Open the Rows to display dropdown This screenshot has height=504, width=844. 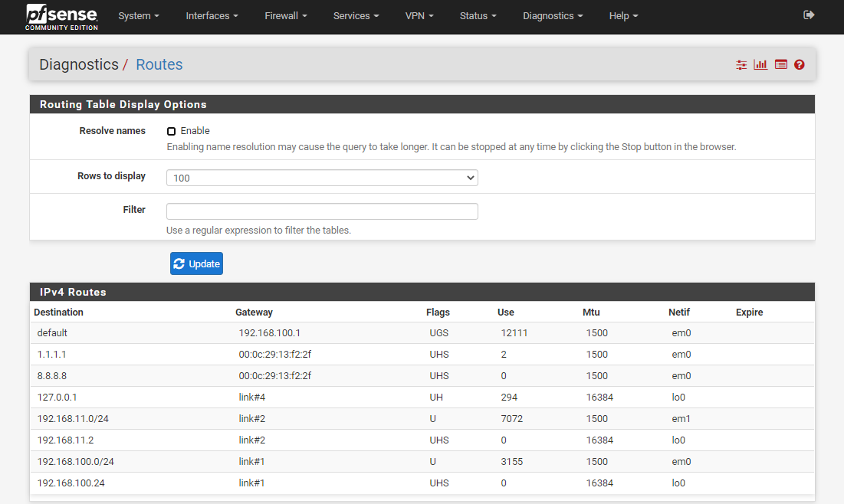322,178
